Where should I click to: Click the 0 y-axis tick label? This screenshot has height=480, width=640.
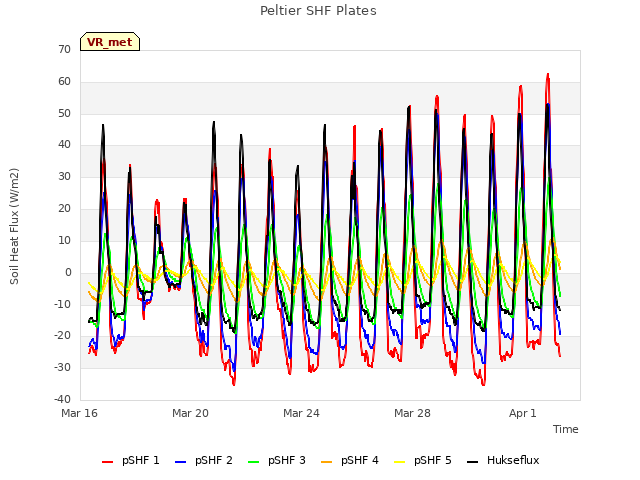tap(68, 272)
